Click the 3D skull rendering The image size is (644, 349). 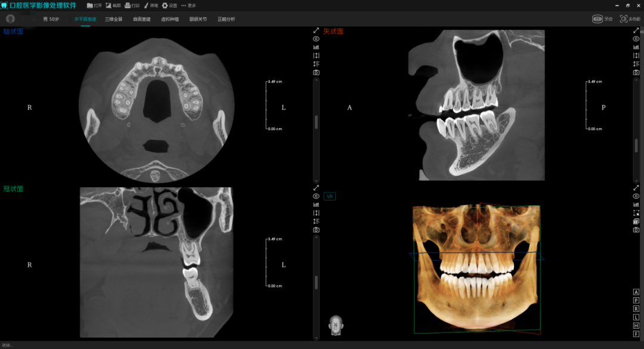[x=477, y=268]
